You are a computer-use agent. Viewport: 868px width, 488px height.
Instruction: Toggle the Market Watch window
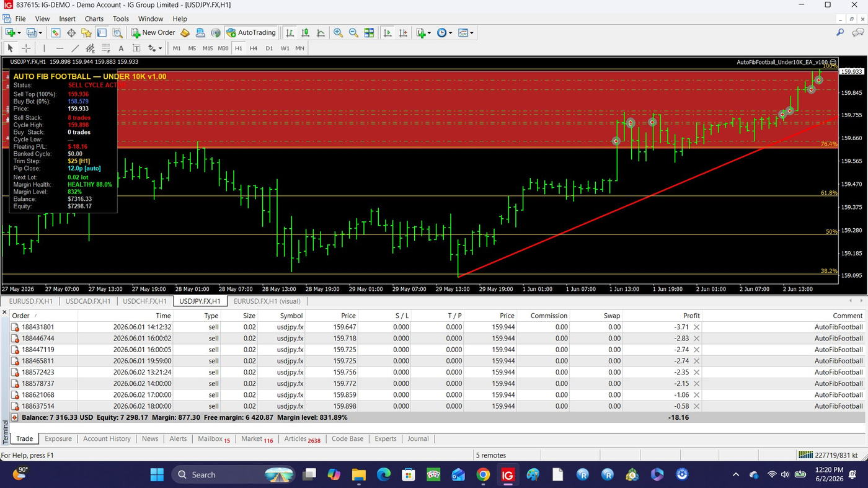click(55, 32)
